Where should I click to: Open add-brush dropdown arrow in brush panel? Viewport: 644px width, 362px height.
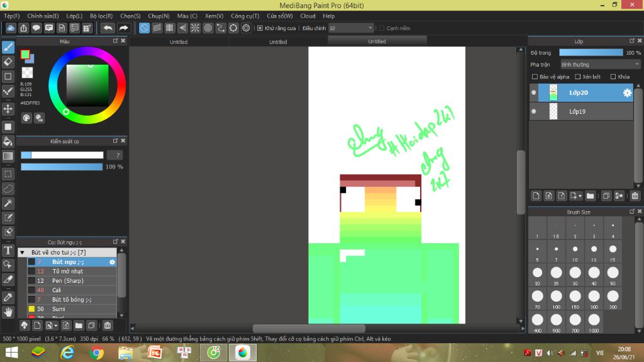pyautogui.click(x=56, y=326)
